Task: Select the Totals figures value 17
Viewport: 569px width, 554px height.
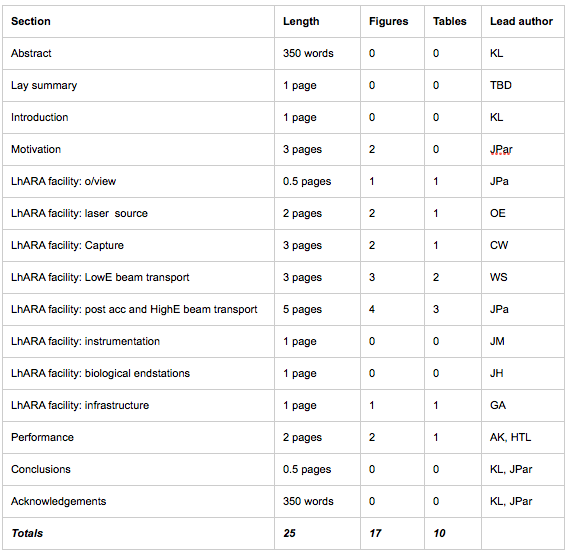Action: (392, 533)
